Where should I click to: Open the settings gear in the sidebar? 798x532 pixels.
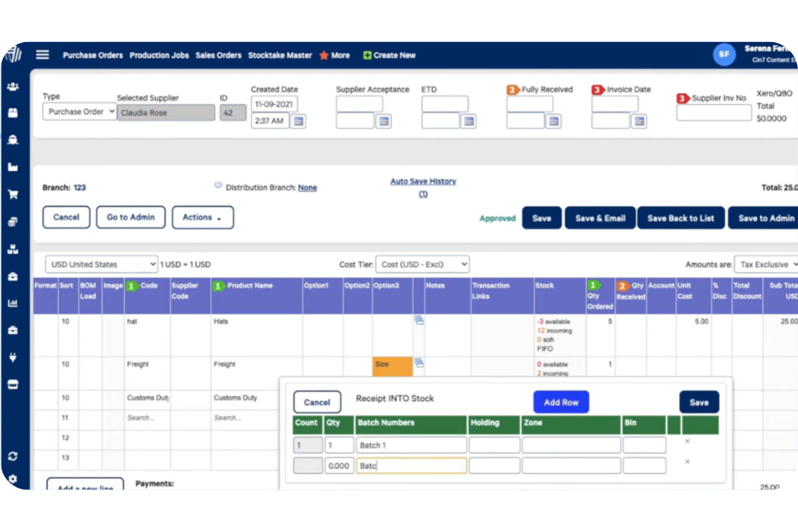[x=13, y=479]
